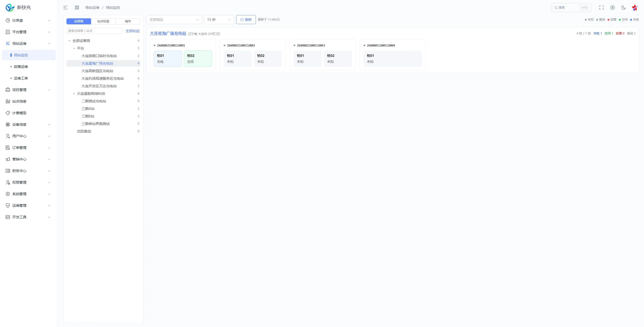Screen dimensions: 644x327
Task: Collapse the 大连星韵网络科技 tree node
Action: tap(74, 94)
